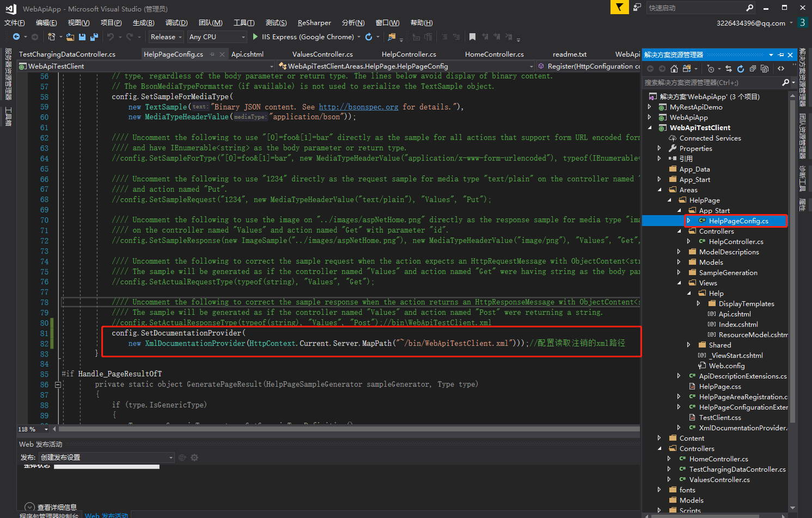Viewport: 812px width, 518px height.
Task: Undo the last edit with the Undo icon
Action: coord(111,37)
